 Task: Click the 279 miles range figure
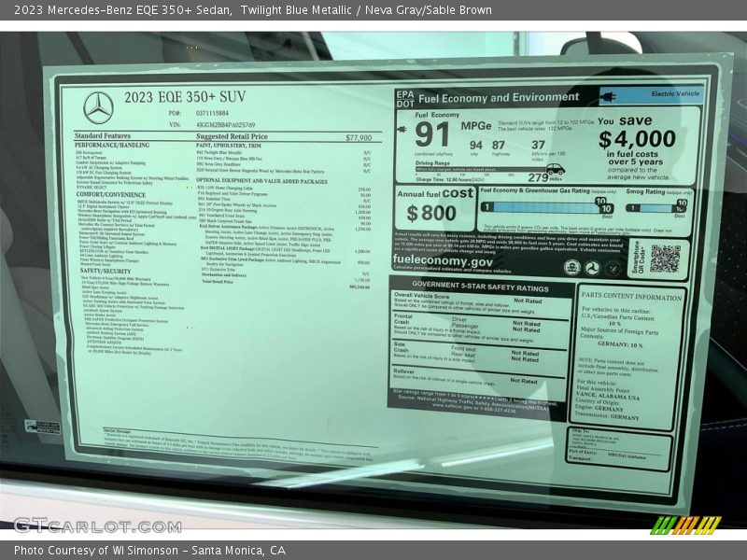click(538, 178)
